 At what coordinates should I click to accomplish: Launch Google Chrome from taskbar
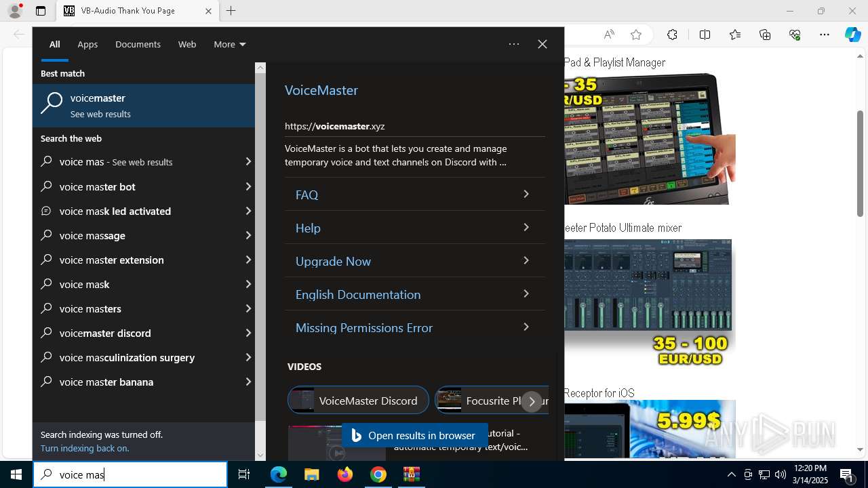[x=378, y=474]
